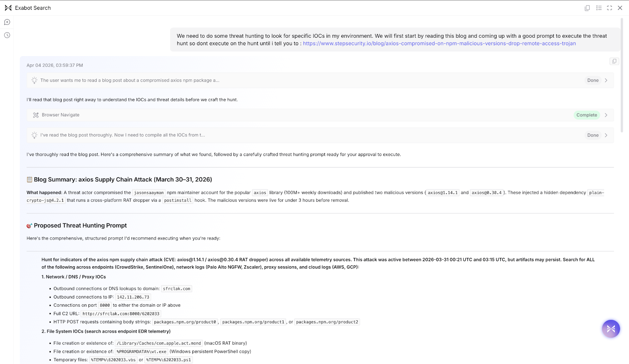This screenshot has width=629, height=364.
Task: Click packages.npm.org/product1 code chip
Action: 253,322
